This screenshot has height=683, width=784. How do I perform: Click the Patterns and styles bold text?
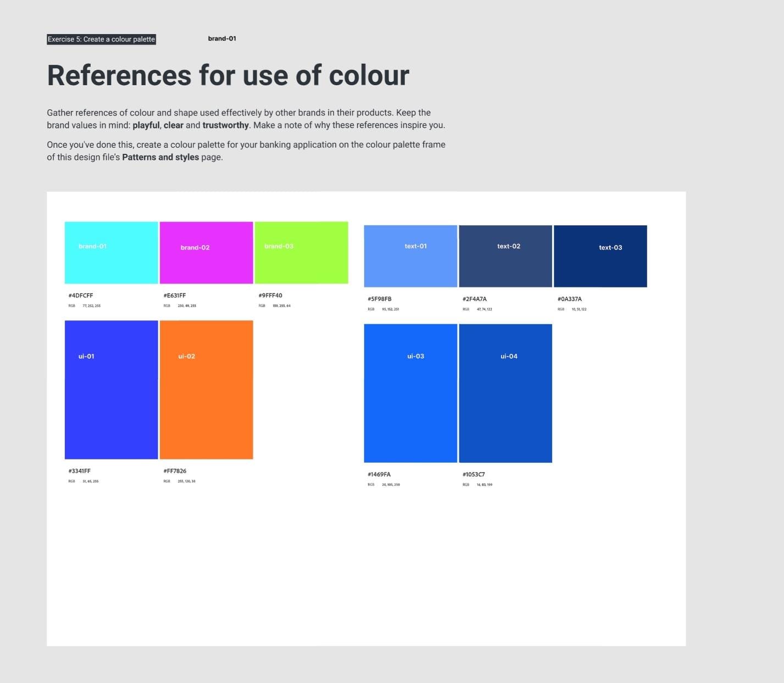[x=160, y=157]
